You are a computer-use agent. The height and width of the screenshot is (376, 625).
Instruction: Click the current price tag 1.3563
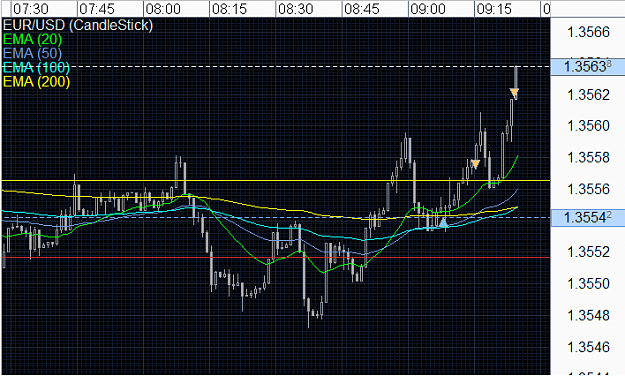pos(588,67)
